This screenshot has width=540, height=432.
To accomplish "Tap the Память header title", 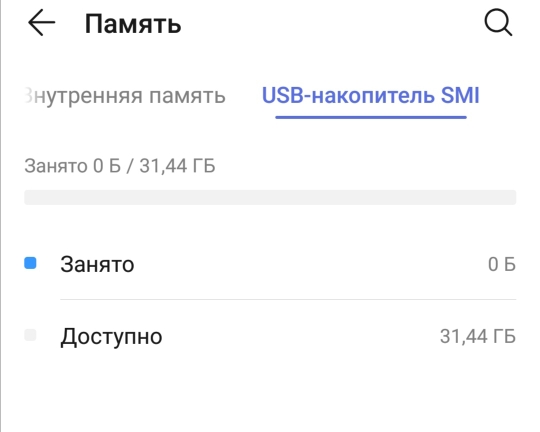I will (133, 24).
